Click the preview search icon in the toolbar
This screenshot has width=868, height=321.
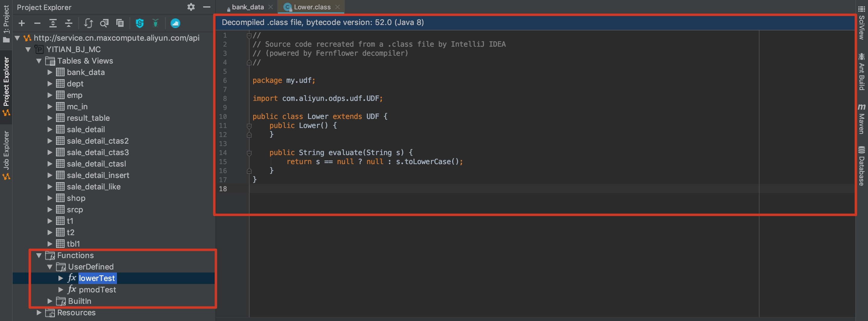[105, 23]
